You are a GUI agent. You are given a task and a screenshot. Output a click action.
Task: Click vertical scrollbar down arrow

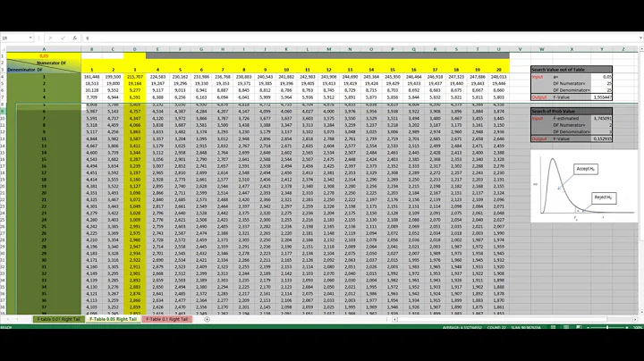(640, 312)
